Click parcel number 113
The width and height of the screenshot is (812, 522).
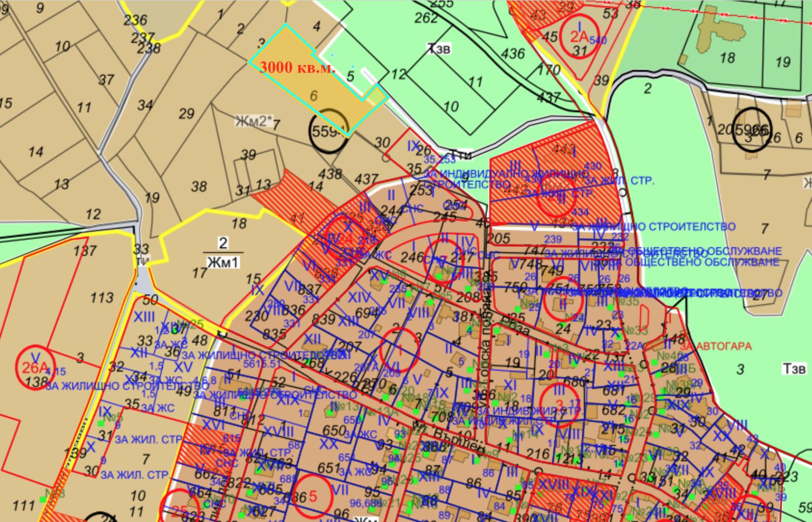click(101, 298)
